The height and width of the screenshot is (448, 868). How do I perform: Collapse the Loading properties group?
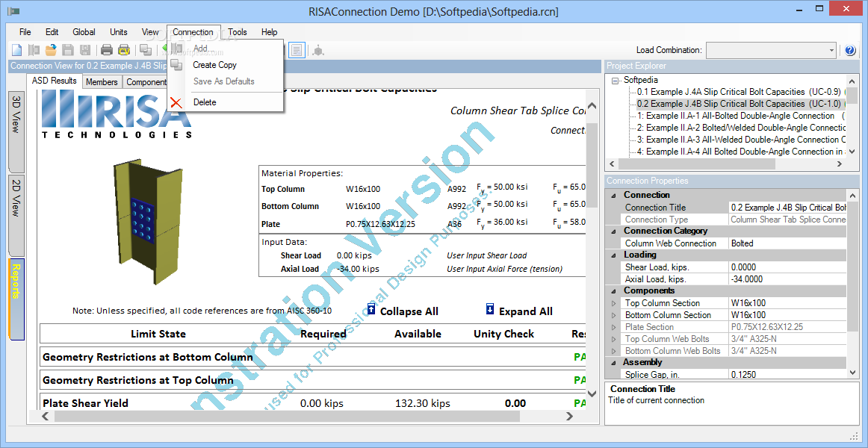point(613,255)
